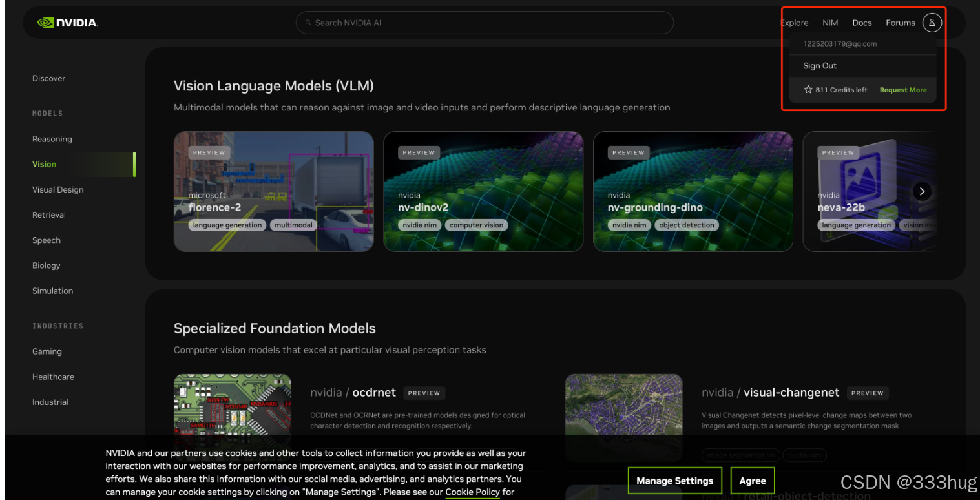The image size is (980, 500).
Task: Click the object detection tag
Action: [687, 225]
